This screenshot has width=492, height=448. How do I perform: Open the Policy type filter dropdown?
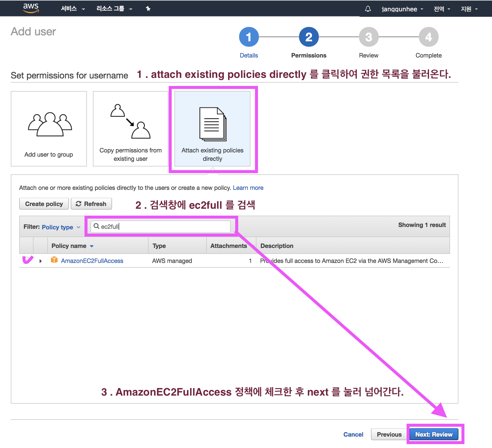click(61, 227)
